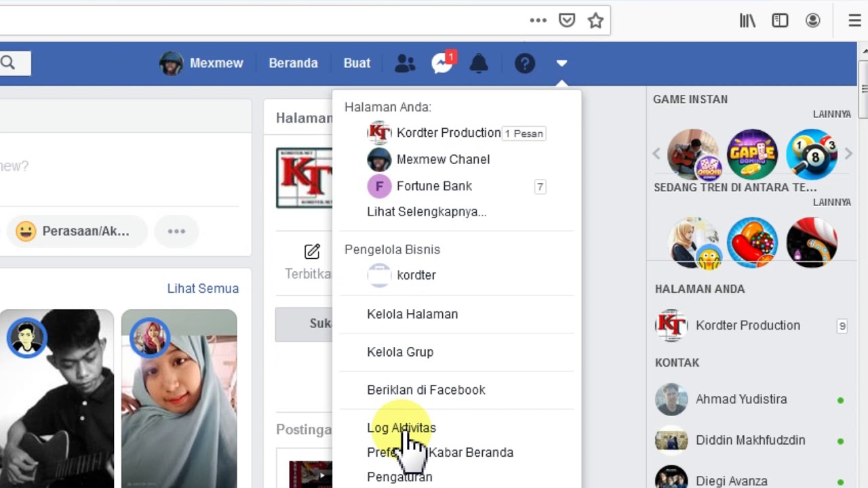Select Fortune Bank page

(x=420, y=186)
